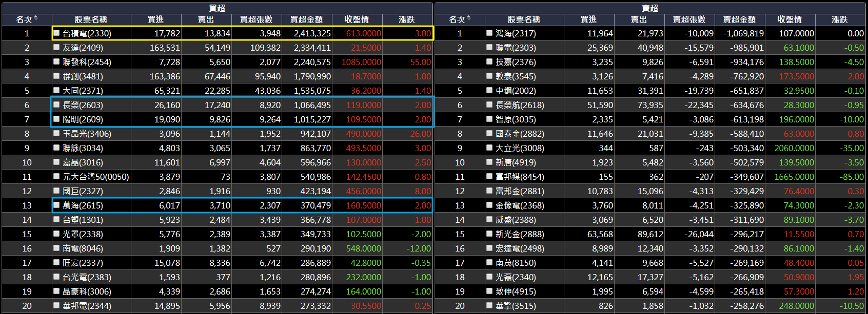868x314 pixels.
Task: Open stock 智原(3035)
Action: [516, 119]
